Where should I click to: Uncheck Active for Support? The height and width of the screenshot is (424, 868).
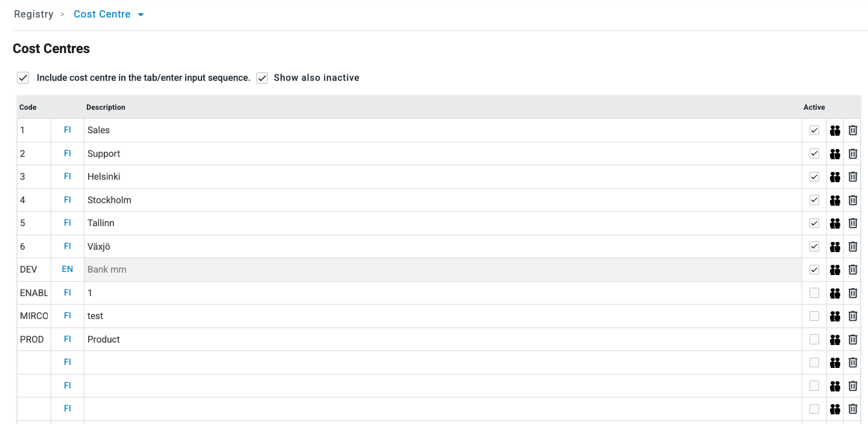point(814,154)
